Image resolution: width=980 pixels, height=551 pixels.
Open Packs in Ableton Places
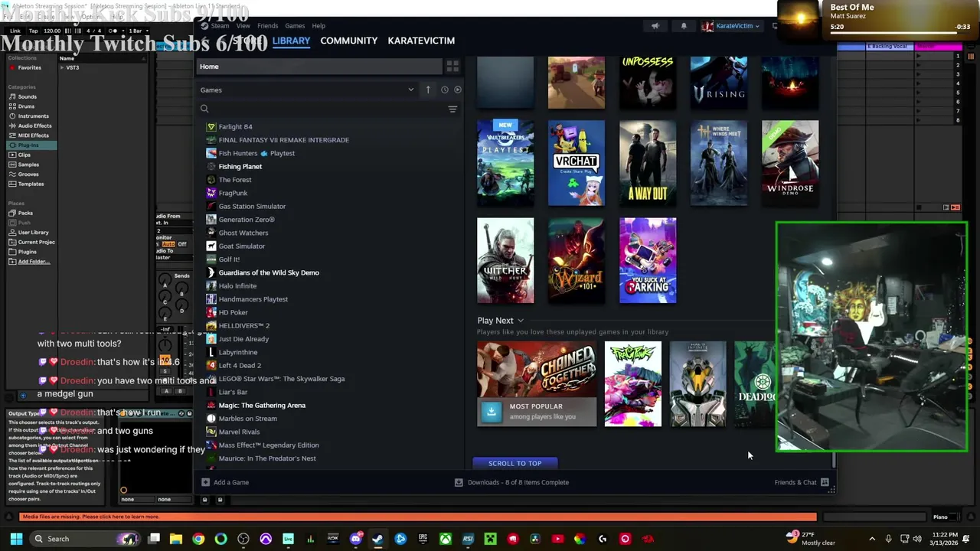click(25, 213)
